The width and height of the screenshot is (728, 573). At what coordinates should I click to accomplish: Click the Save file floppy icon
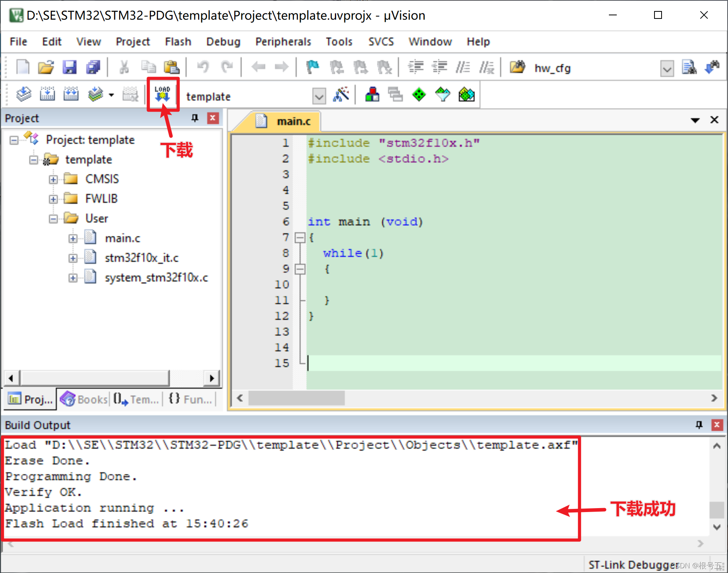70,67
